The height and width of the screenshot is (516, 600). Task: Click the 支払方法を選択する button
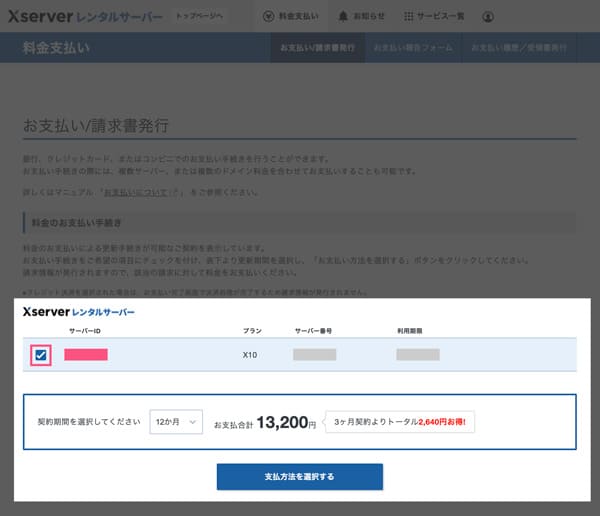point(299,476)
